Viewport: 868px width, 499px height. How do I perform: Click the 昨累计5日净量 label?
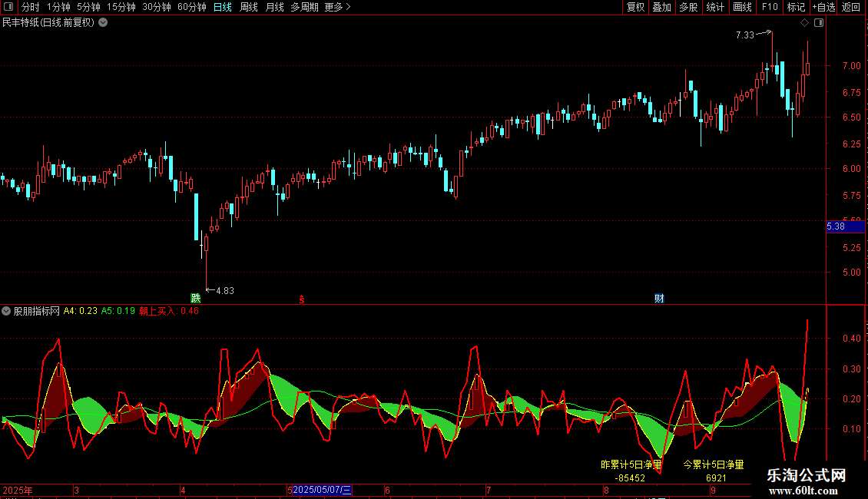631,464
